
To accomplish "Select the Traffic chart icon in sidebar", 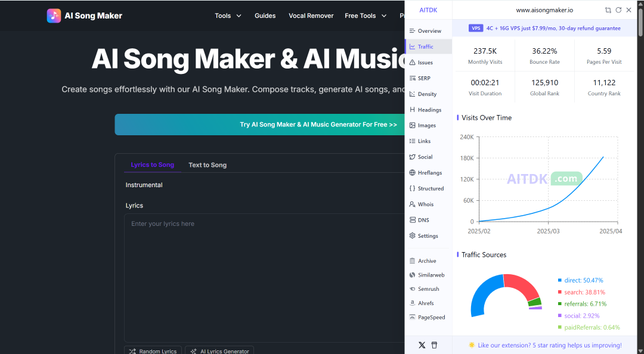I will [413, 47].
